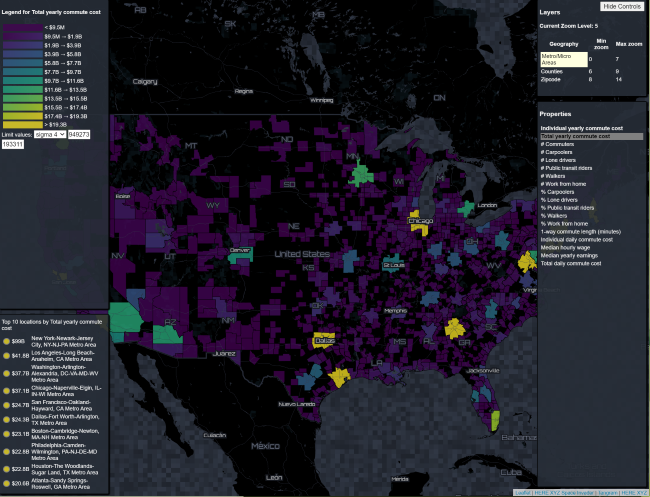
Task: Open the sigma 4 limit values dropdown
Action: pyautogui.click(x=48, y=133)
